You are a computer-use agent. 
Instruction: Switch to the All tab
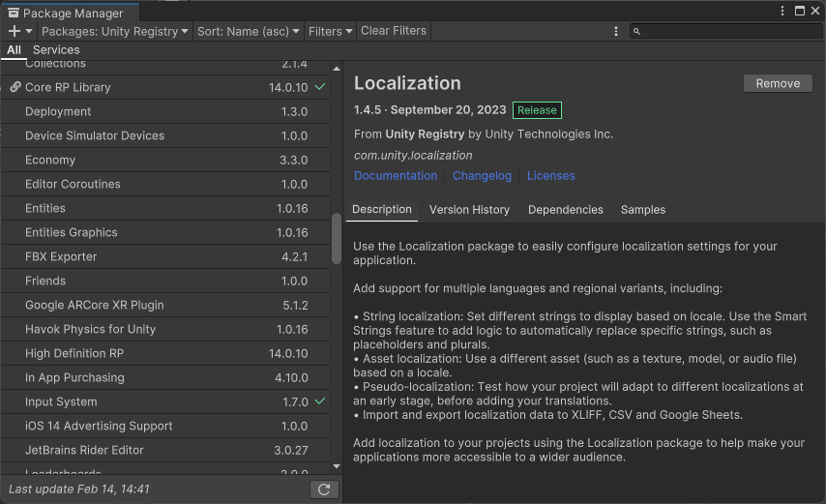pyautogui.click(x=14, y=50)
